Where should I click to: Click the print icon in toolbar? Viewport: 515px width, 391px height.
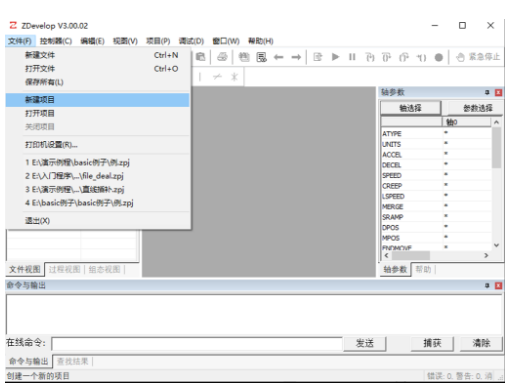coord(222,57)
